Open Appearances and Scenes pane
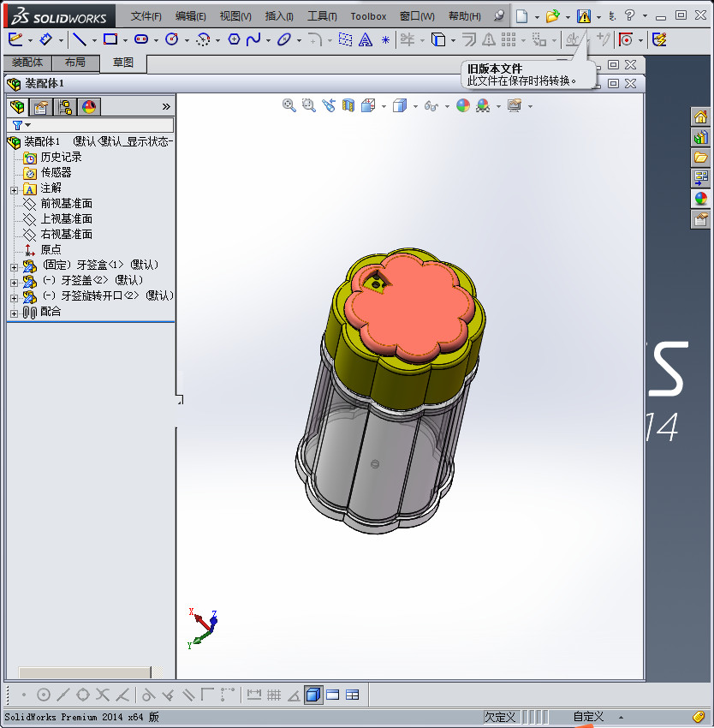714x728 pixels. click(x=700, y=199)
